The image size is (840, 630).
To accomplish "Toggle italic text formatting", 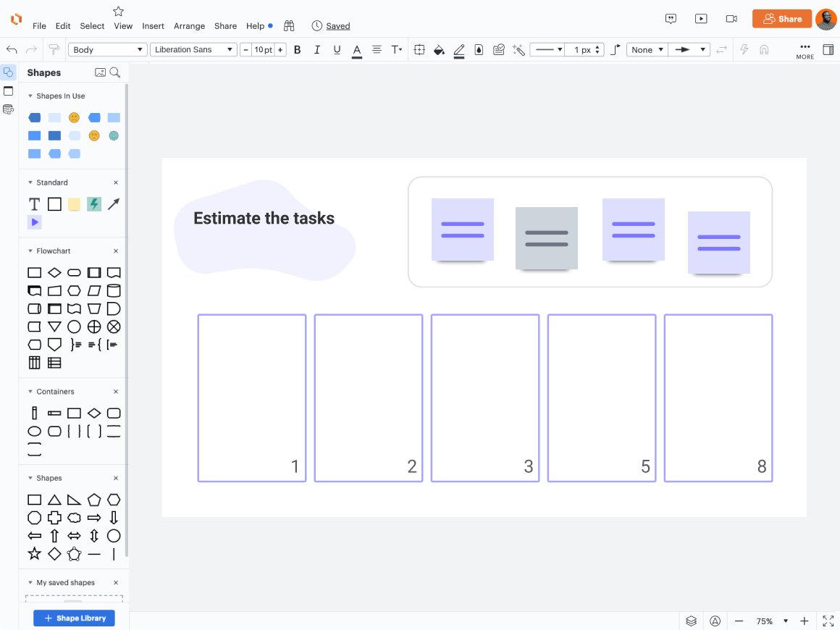I will [317, 50].
